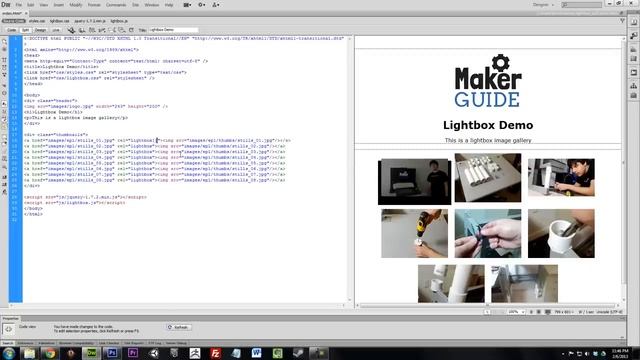Image resolution: width=640 pixels, height=360 pixels.
Task: Click 'This is a lightbox image gallery' text
Action: [x=488, y=140]
